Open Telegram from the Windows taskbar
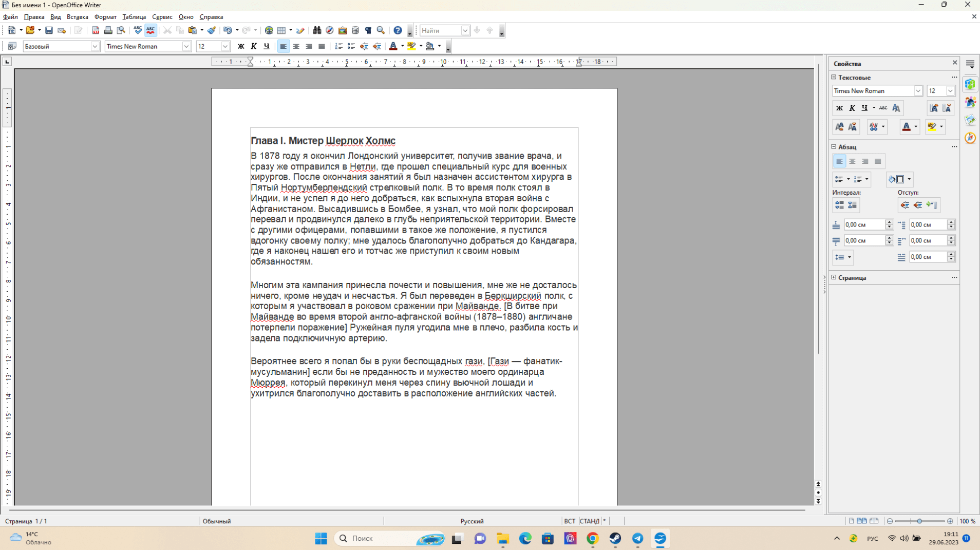Image resolution: width=980 pixels, height=550 pixels. (x=637, y=538)
